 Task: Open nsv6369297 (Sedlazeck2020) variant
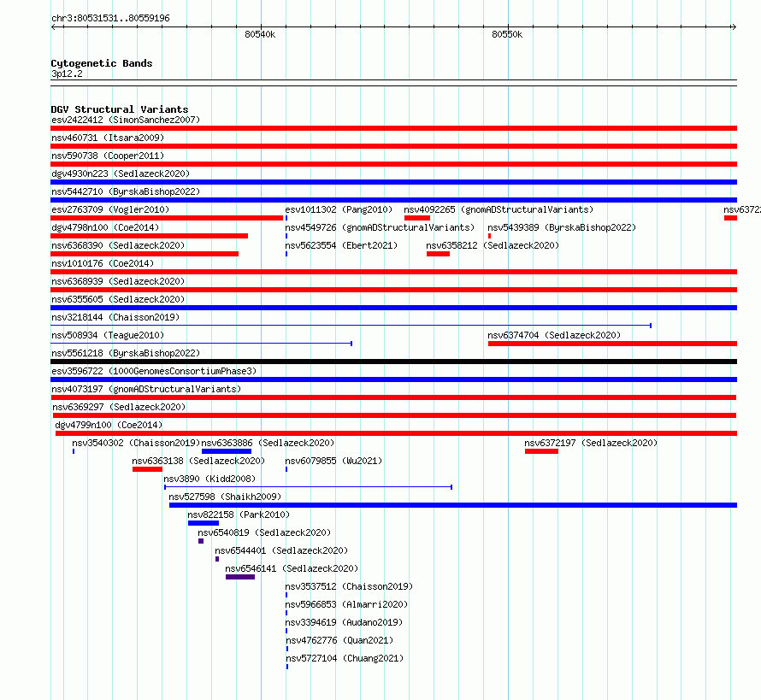(119, 407)
